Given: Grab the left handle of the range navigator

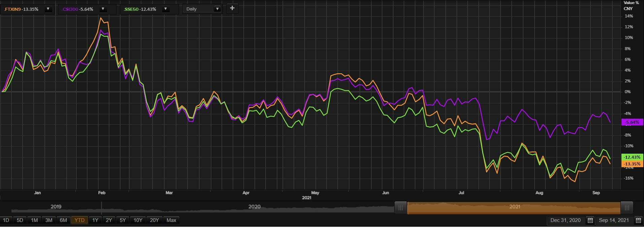Looking at the screenshot, I should pos(400,207).
